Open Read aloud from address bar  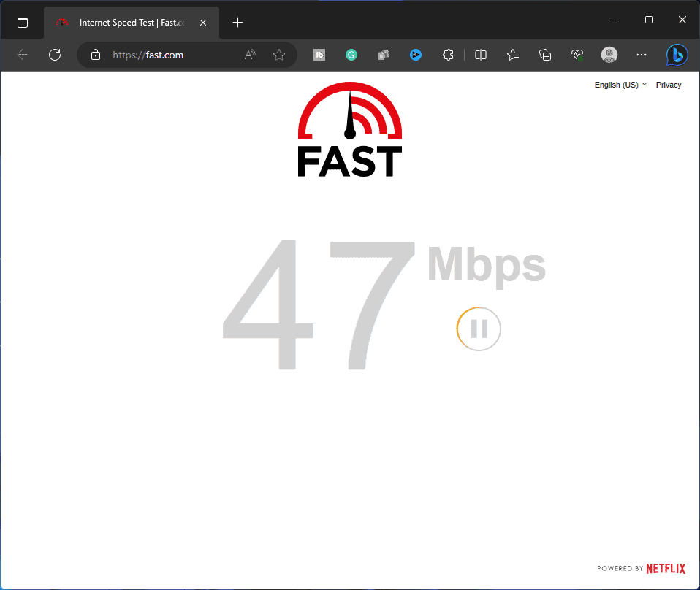(250, 55)
